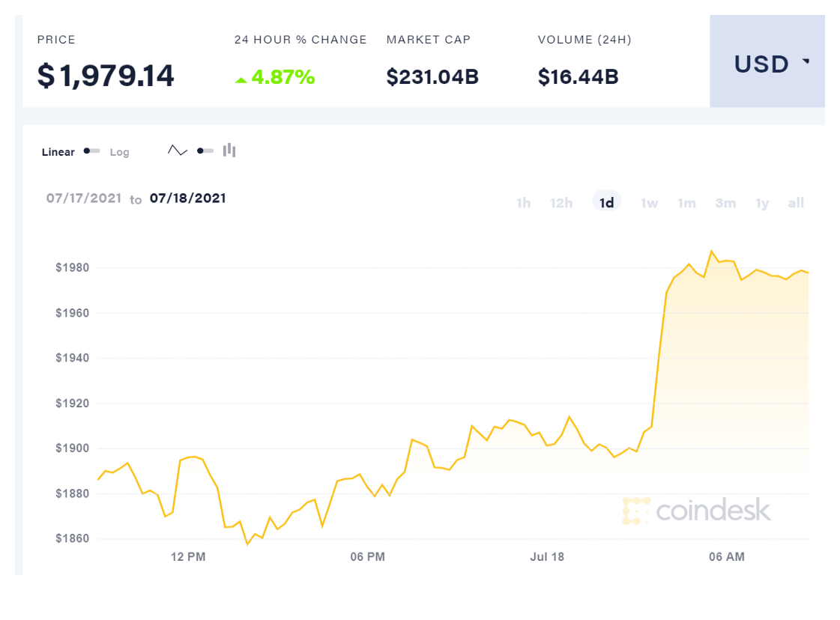Image resolution: width=840 pixels, height=620 pixels.
Task: Click the $1,979.14 price value
Action: [x=106, y=76]
